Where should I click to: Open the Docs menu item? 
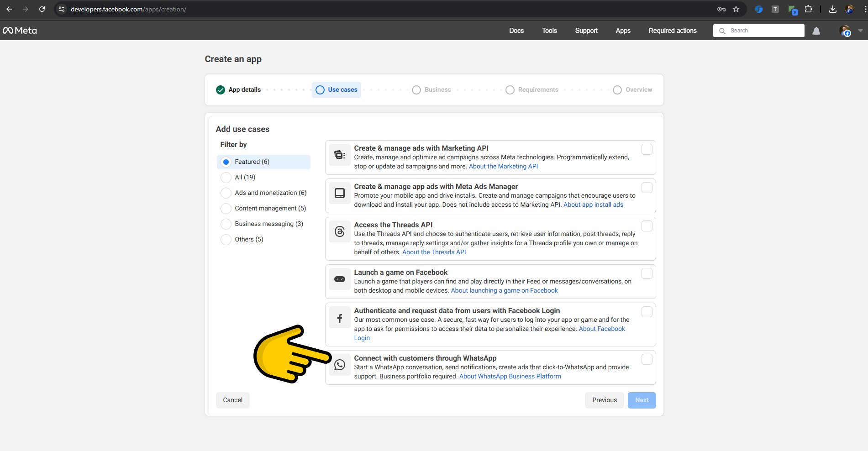[x=516, y=31]
